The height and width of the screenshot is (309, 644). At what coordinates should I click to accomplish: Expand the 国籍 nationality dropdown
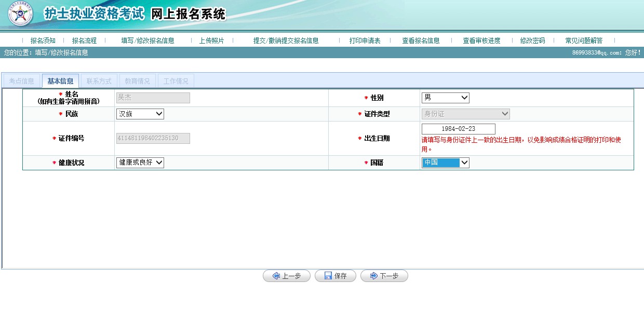coord(445,163)
